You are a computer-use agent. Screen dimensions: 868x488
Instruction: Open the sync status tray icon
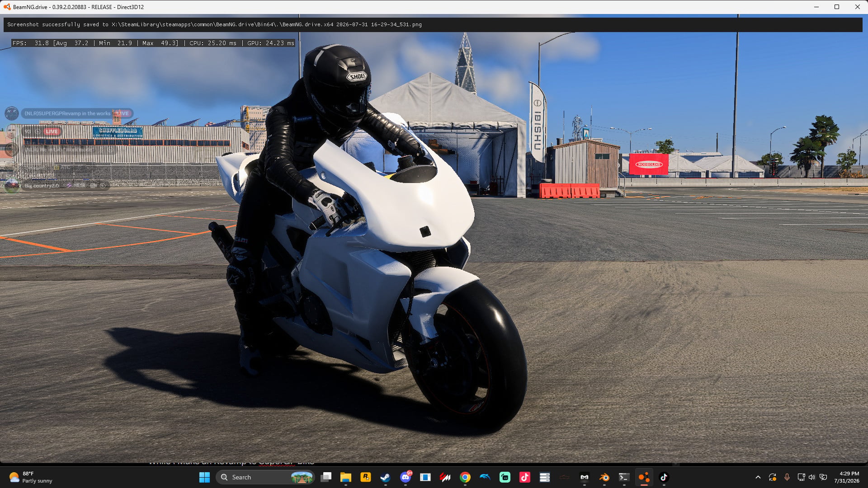pos(773,477)
